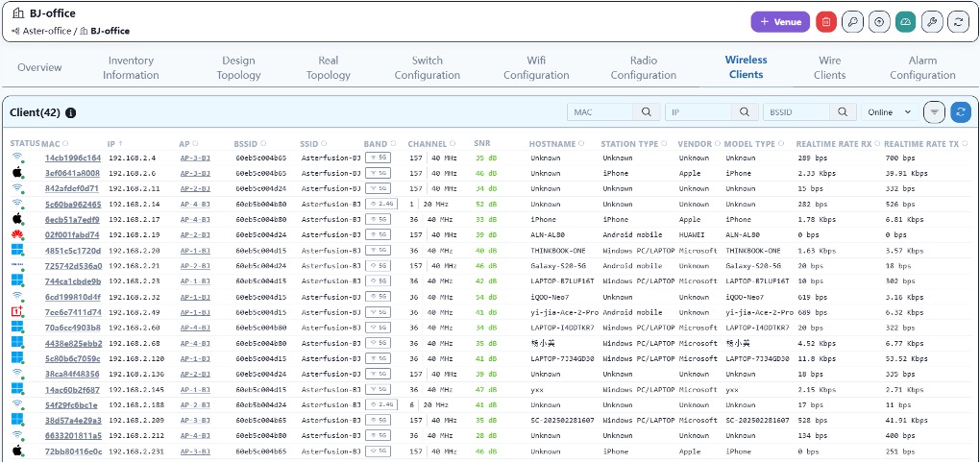Click the 54 dB SNR value

tap(485, 297)
